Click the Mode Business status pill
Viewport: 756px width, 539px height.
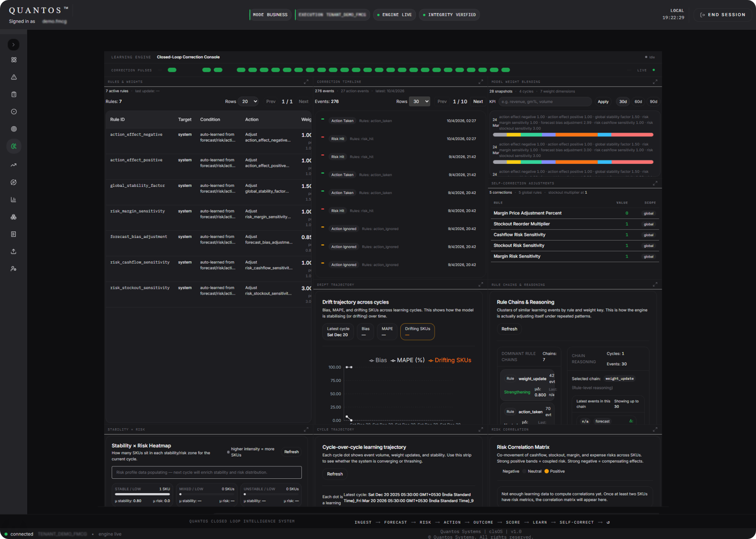[x=270, y=15]
